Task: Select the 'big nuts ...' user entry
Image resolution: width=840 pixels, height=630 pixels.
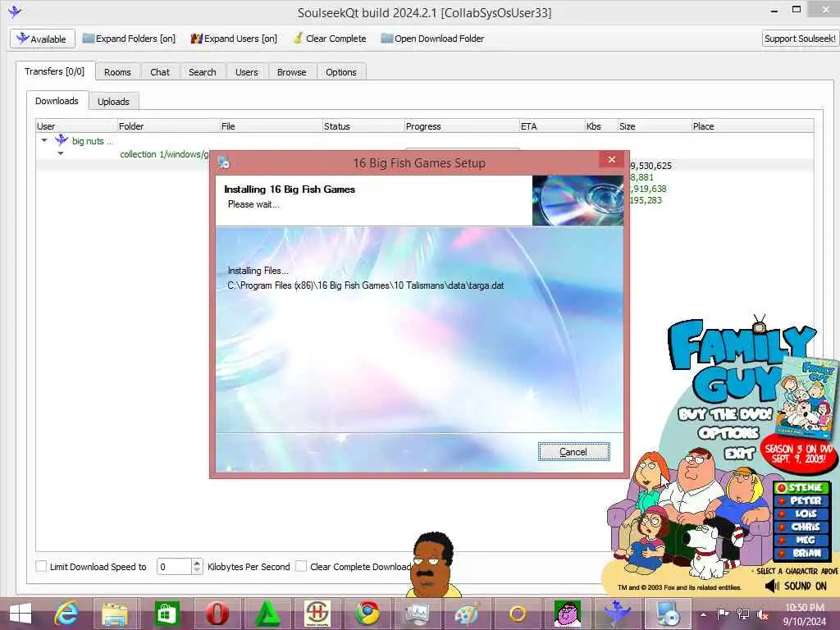Action: click(92, 141)
